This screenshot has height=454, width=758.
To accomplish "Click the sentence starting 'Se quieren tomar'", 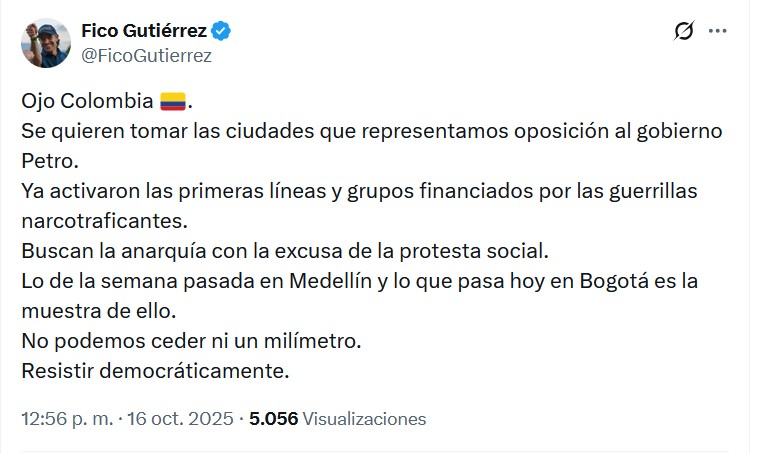I will (x=370, y=131).
